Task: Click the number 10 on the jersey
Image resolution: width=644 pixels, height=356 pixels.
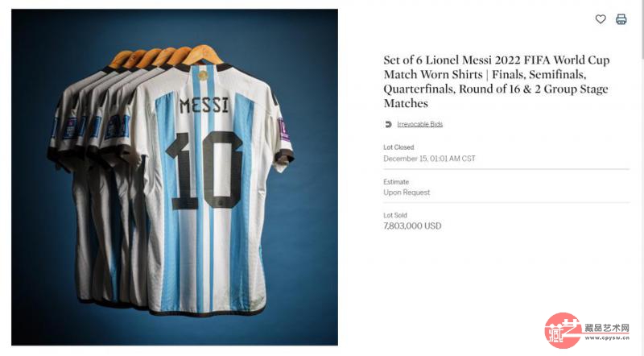Action: (x=204, y=170)
